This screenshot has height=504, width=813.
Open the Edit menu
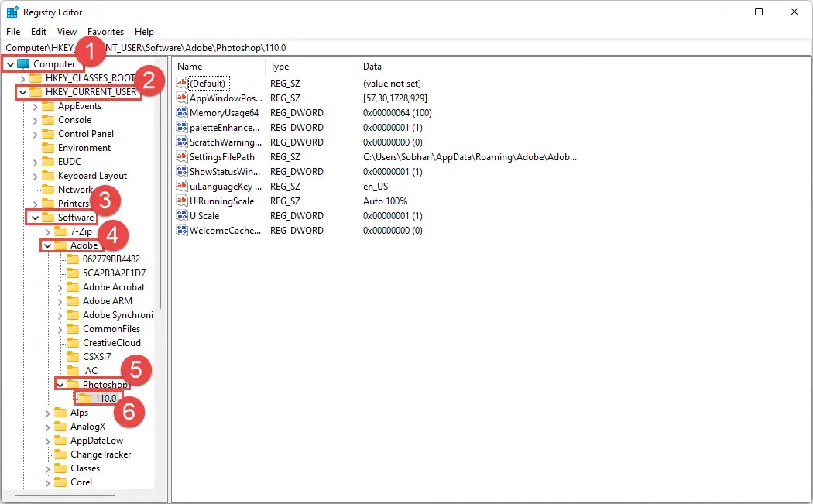[39, 32]
